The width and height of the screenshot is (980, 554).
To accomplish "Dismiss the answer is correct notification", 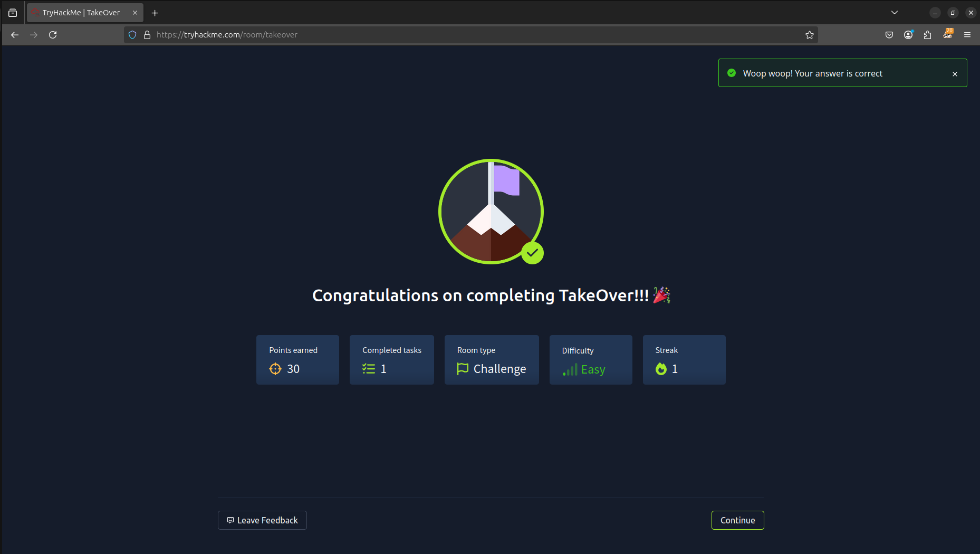I will click(955, 74).
